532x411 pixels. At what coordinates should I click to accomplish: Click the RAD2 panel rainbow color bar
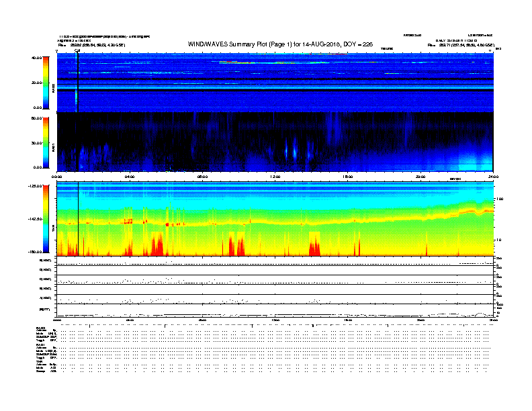click(46, 83)
